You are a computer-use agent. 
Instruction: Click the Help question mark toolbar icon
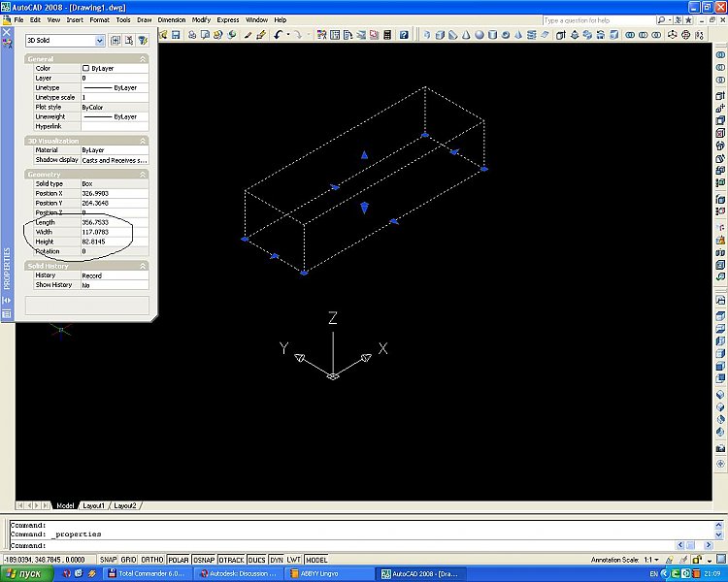pyautogui.click(x=404, y=35)
